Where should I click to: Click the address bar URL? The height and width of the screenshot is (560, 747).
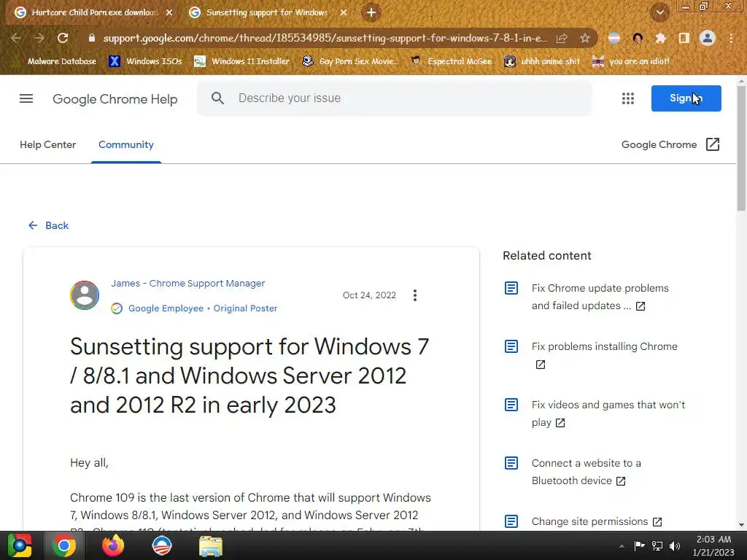pyautogui.click(x=325, y=38)
